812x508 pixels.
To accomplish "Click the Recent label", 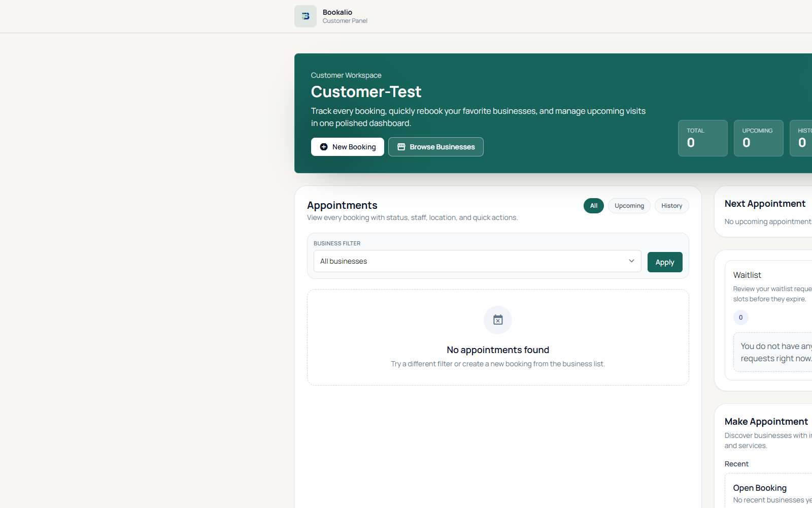I will click(x=736, y=464).
